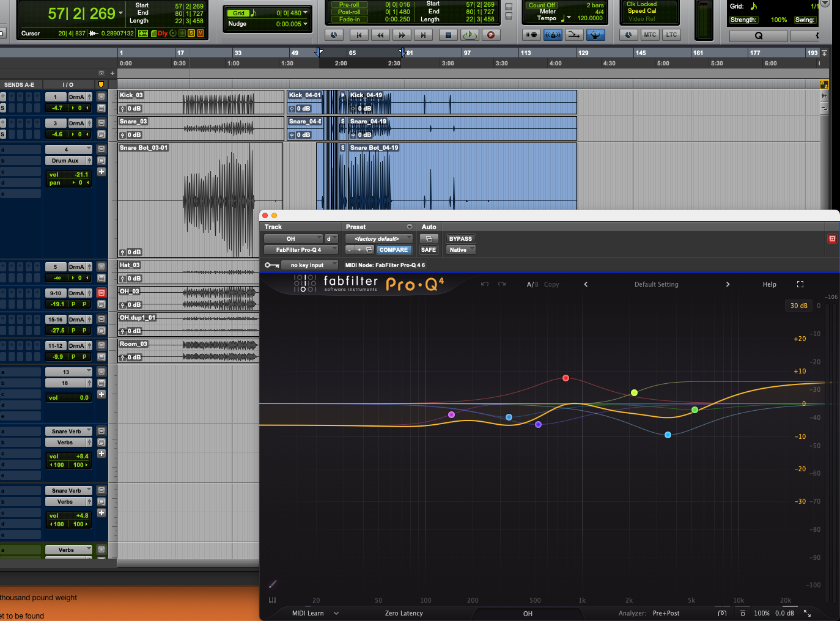This screenshot has height=621, width=840.
Task: Select the red EQ band node
Action: [566, 378]
